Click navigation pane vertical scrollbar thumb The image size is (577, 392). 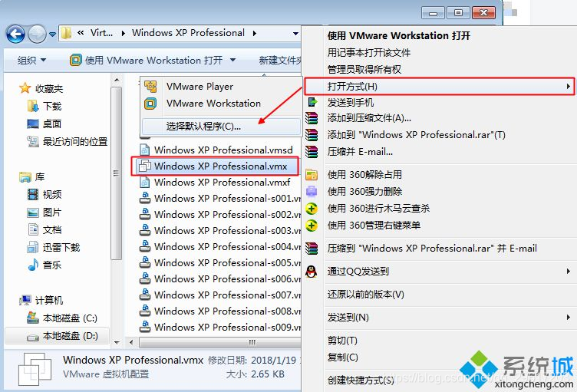pyautogui.click(x=117, y=173)
